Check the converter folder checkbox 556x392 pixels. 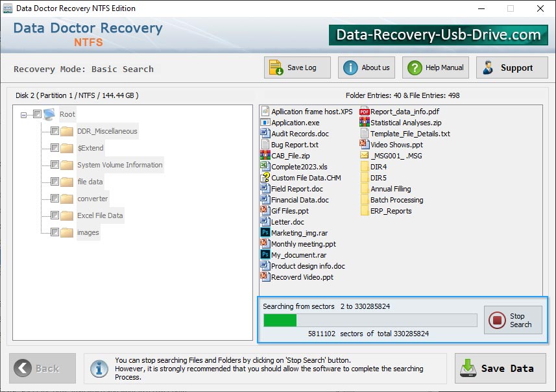54,199
